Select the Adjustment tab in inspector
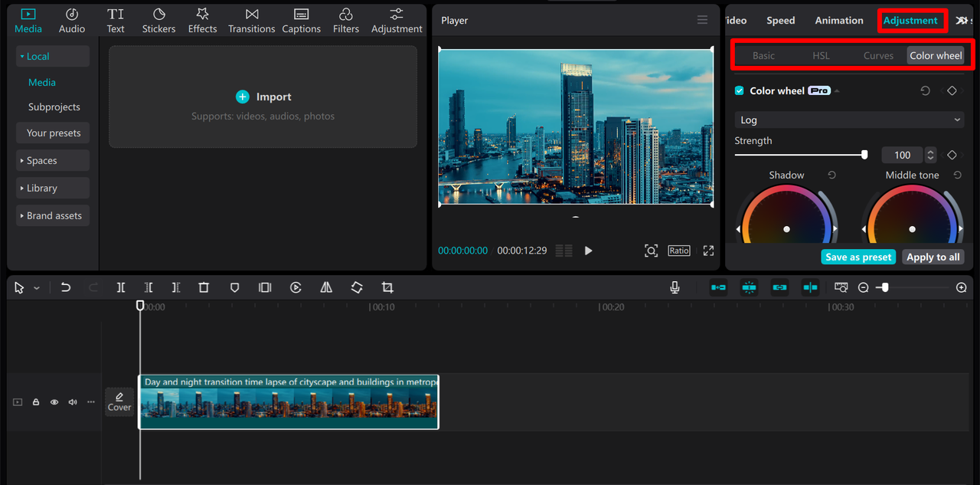Screen dimensions: 980x485 [x=910, y=20]
